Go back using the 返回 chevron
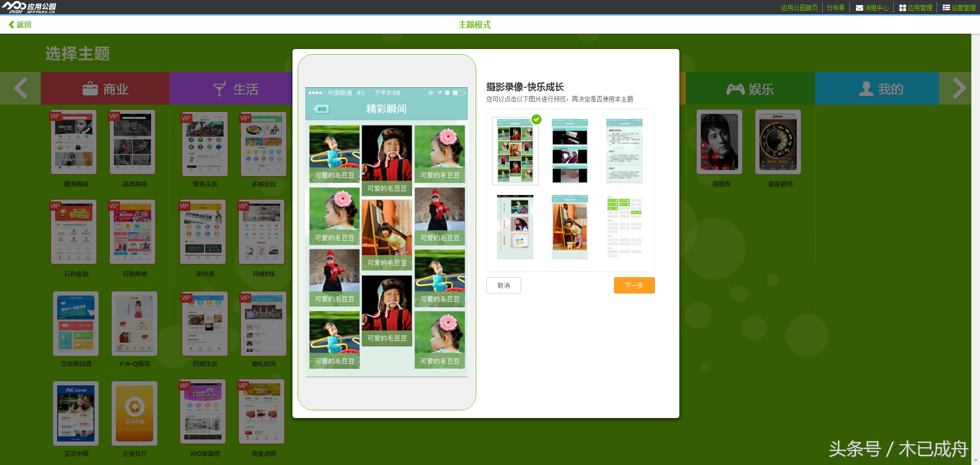 pyautogui.click(x=20, y=25)
